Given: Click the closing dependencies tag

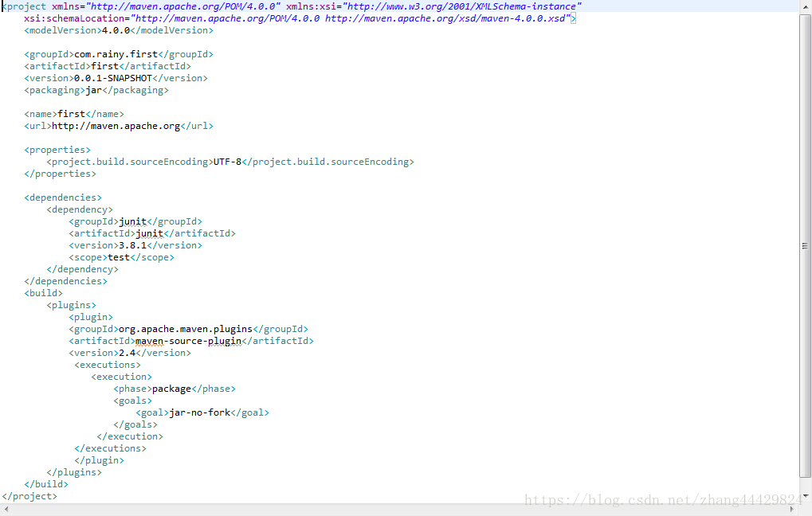Looking at the screenshot, I should pos(66,281).
